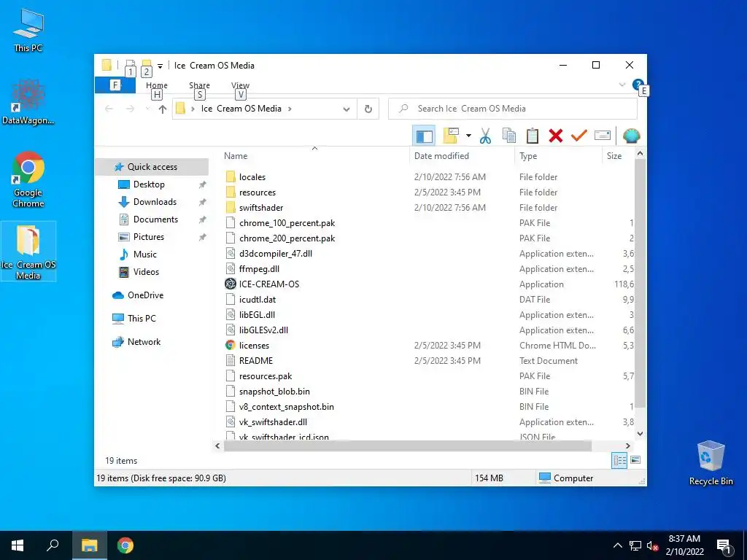Open the Home ribbon tab
The height and width of the screenshot is (560, 747).
coord(157,85)
